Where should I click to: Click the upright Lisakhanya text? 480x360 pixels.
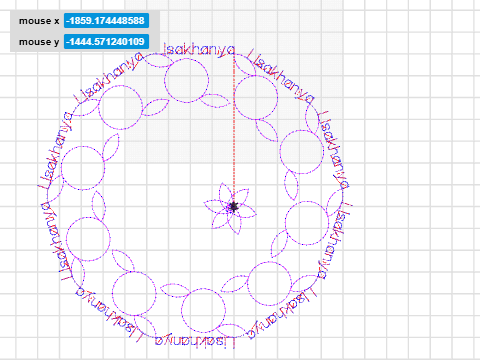[x=199, y=50]
